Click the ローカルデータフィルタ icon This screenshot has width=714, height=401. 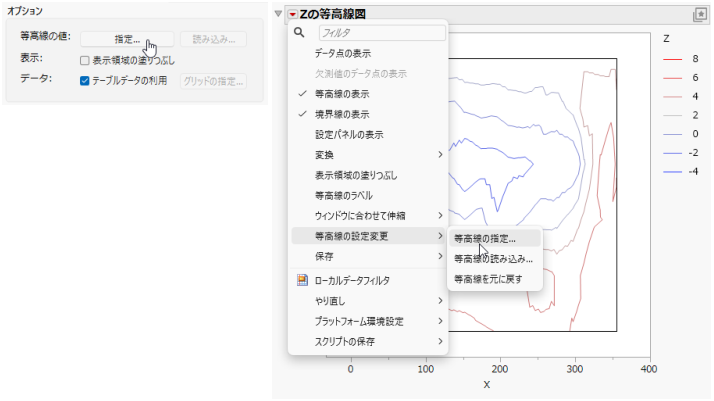coord(302,280)
